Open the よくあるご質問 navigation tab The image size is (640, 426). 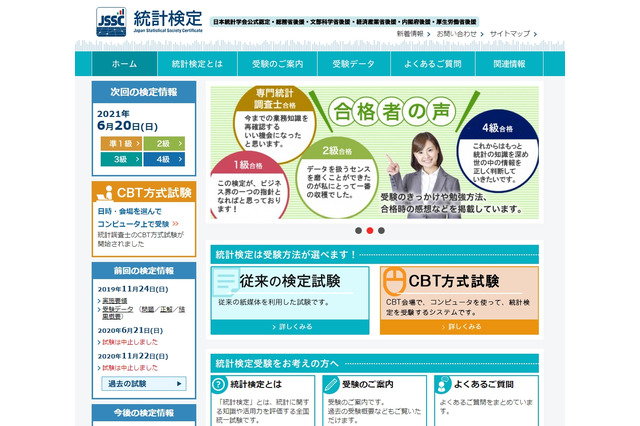tap(433, 64)
